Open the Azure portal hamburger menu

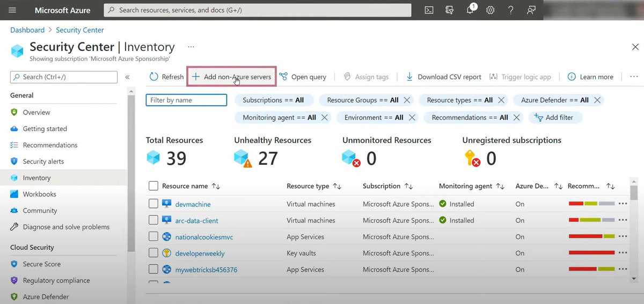coord(12,10)
